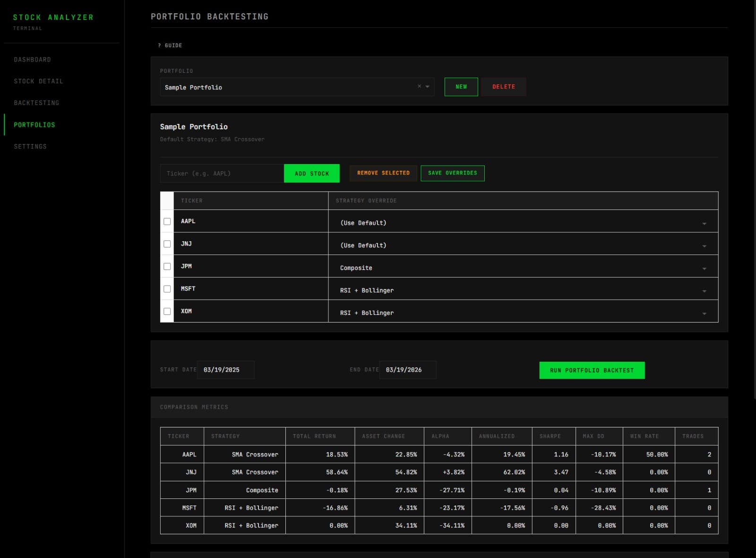Click XOM ticker name in stock list
Viewport: 756px width, 558px height.
[x=186, y=311]
